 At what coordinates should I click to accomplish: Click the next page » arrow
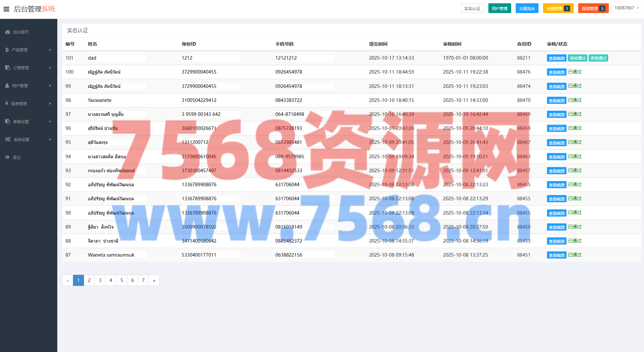tap(154, 280)
